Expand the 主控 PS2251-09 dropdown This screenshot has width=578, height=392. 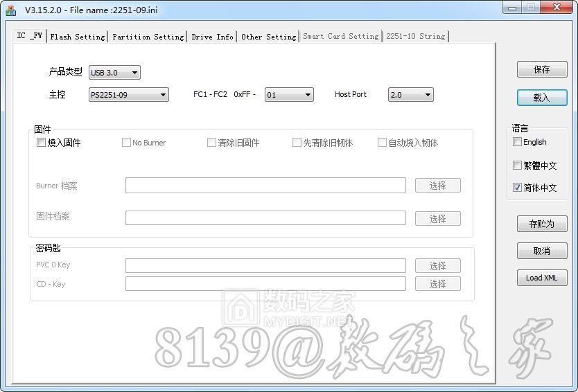pos(129,95)
